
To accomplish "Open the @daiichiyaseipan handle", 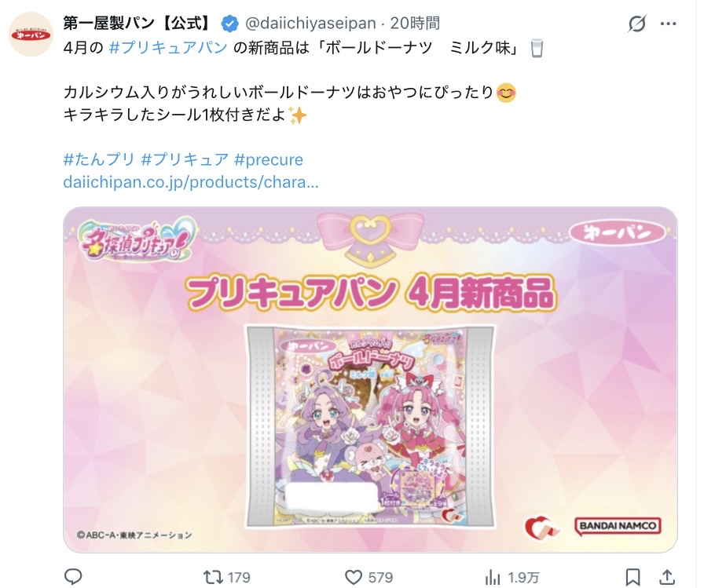I will (310, 24).
